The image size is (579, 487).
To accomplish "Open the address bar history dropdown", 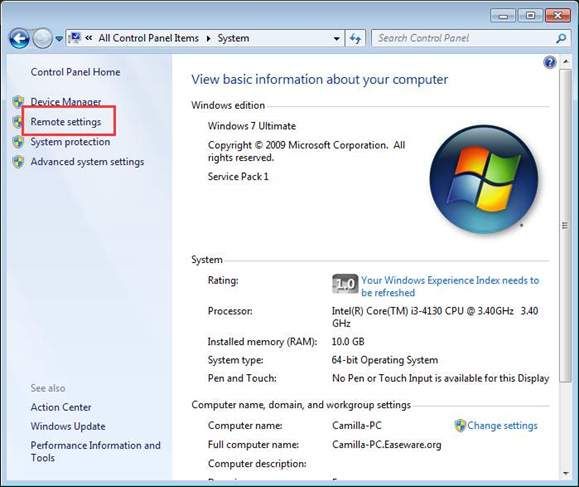I will pos(336,38).
